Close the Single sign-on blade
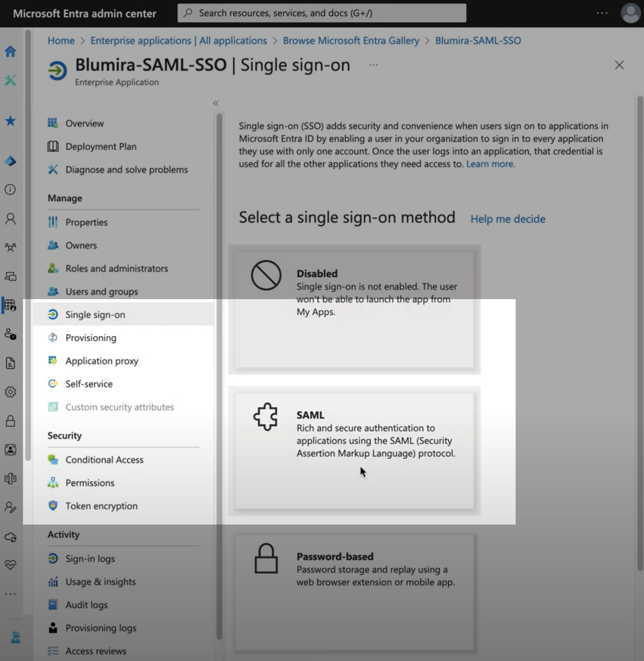Screen dimensions: 644x661 coord(619,65)
